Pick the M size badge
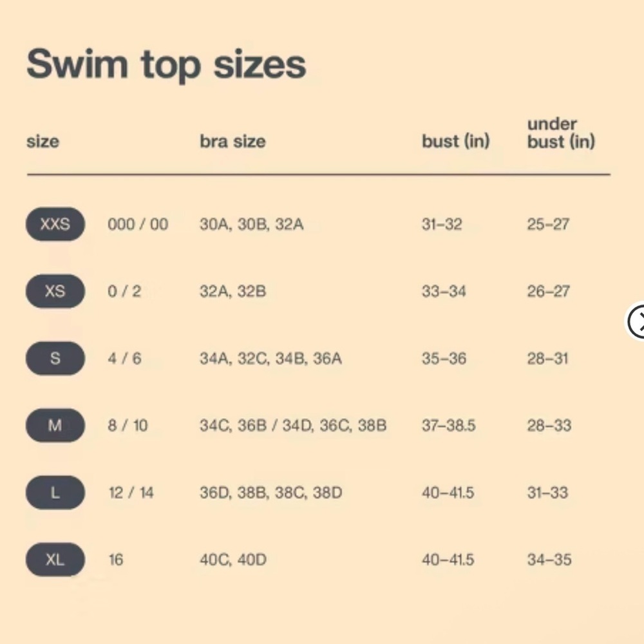 (x=55, y=425)
